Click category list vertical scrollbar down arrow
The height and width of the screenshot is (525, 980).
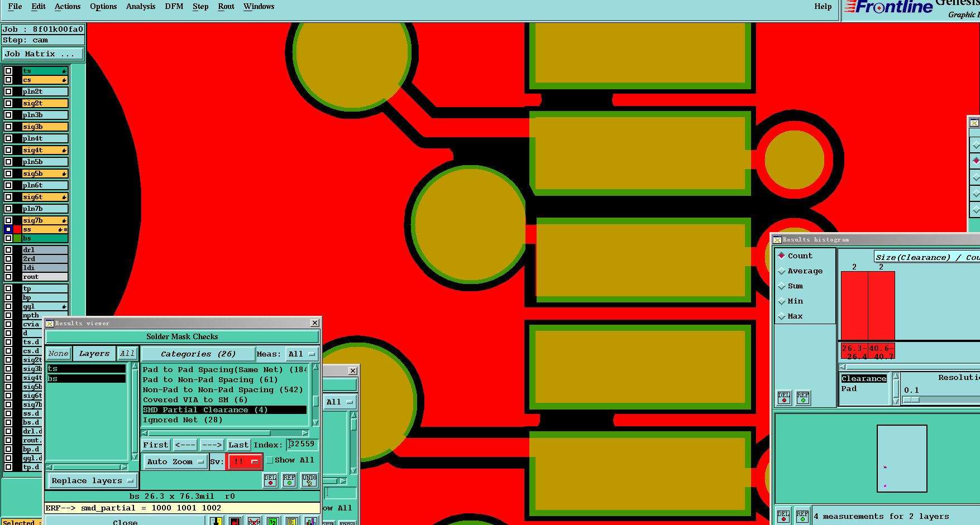[315, 422]
